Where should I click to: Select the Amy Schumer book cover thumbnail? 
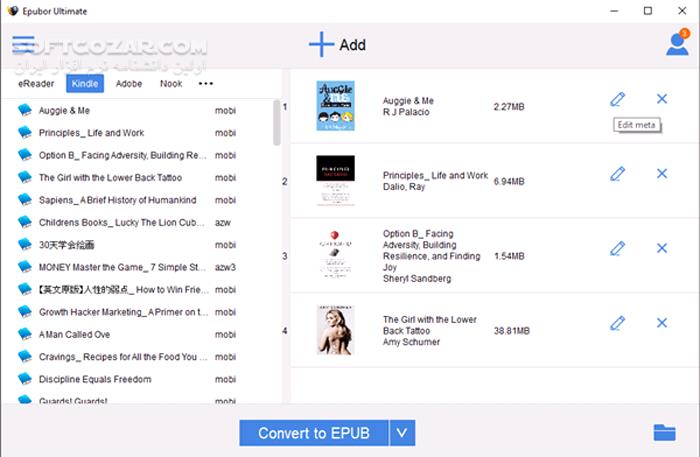coord(335,330)
